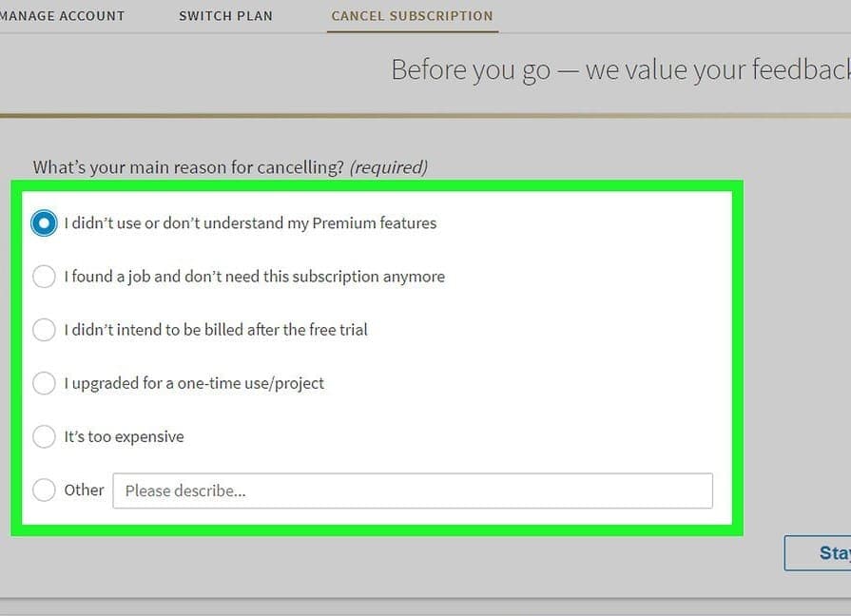This screenshot has width=851, height=616.
Task: Click the Cancel Subscription tab
Action: click(x=412, y=16)
